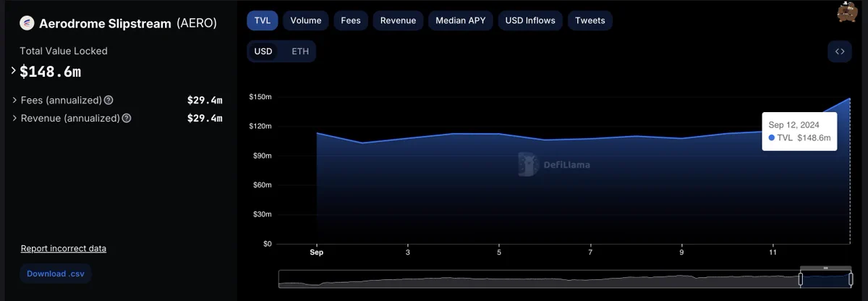Toggle the TVL chart metric
Viewport: 868px width, 301px height.
click(x=263, y=20)
